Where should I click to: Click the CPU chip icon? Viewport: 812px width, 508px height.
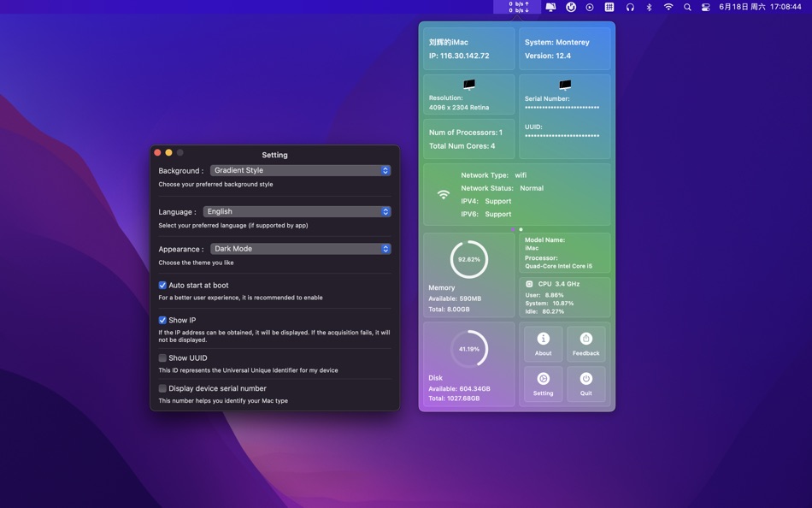click(529, 284)
